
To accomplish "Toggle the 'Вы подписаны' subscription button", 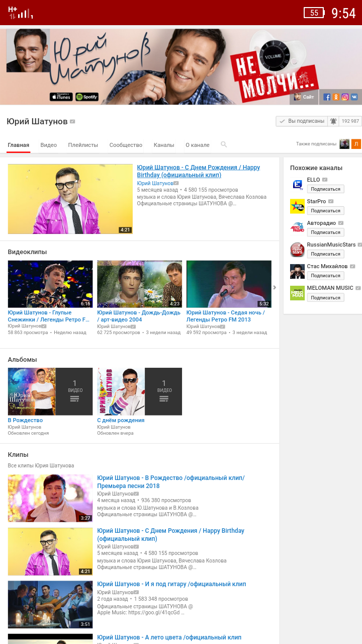I will (301, 121).
